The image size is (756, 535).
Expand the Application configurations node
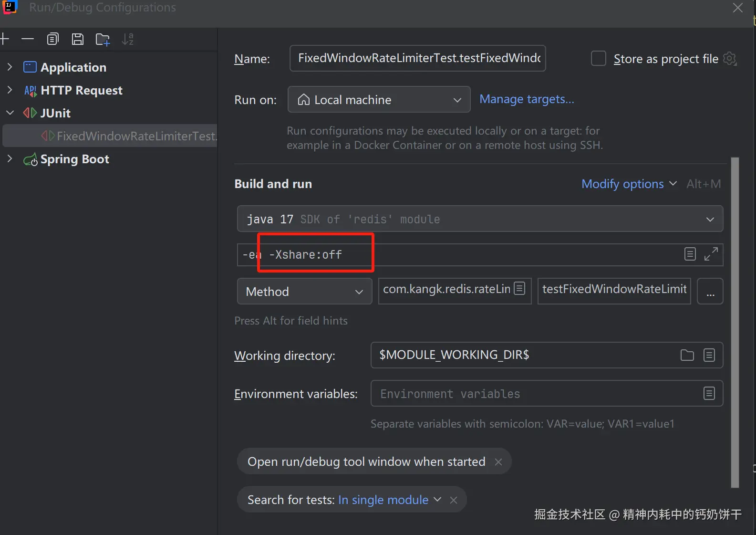(x=10, y=67)
